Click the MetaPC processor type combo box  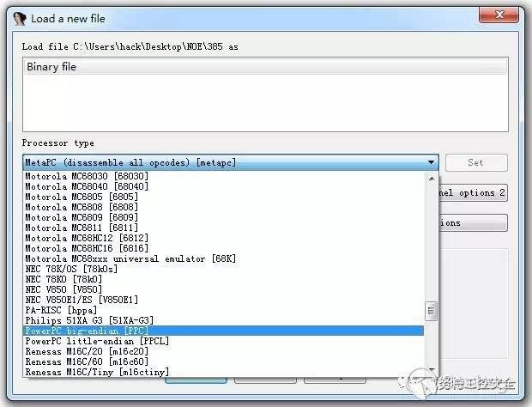click(231, 162)
